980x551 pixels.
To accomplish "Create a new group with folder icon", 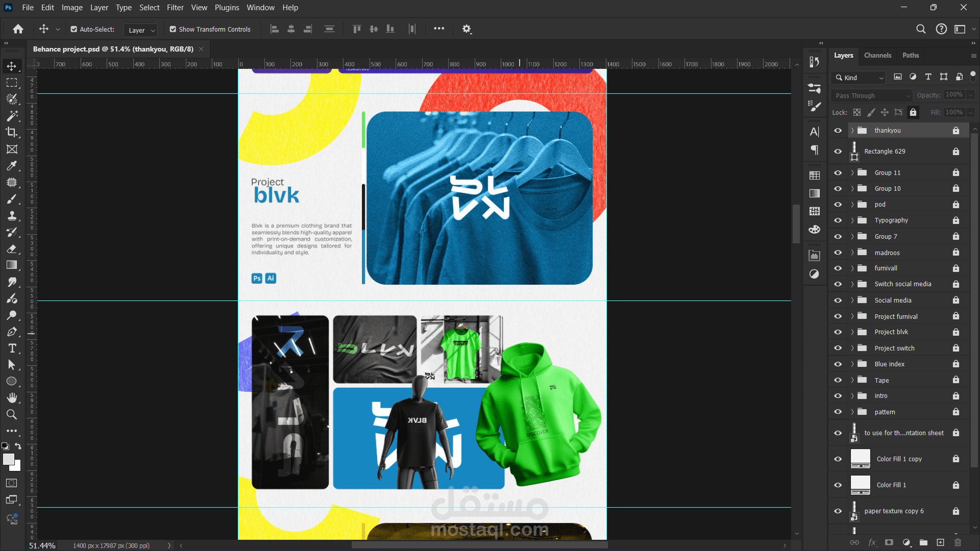I will tap(923, 542).
